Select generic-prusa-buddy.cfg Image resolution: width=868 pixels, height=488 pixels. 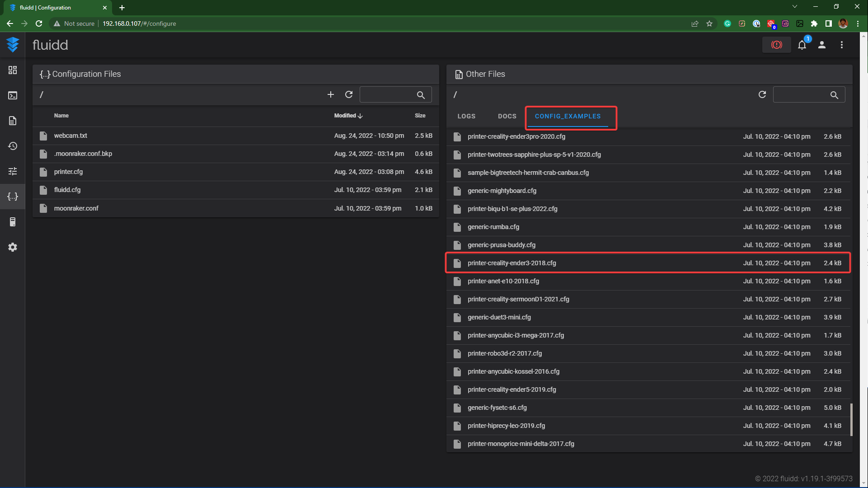click(648, 245)
